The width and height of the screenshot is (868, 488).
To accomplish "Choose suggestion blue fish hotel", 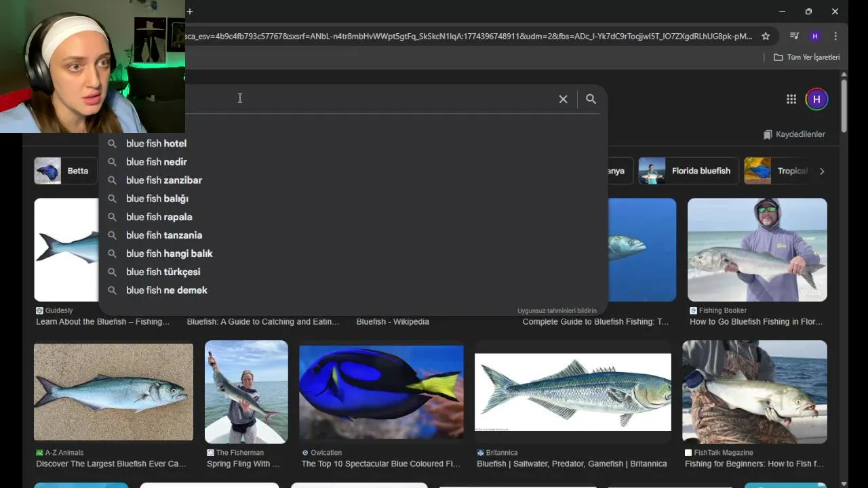I will (x=353, y=143).
